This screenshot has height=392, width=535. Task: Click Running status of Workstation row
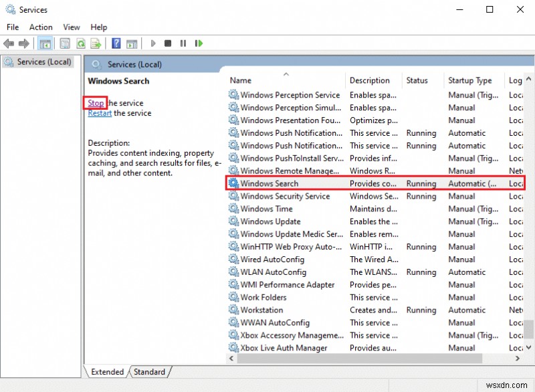421,310
